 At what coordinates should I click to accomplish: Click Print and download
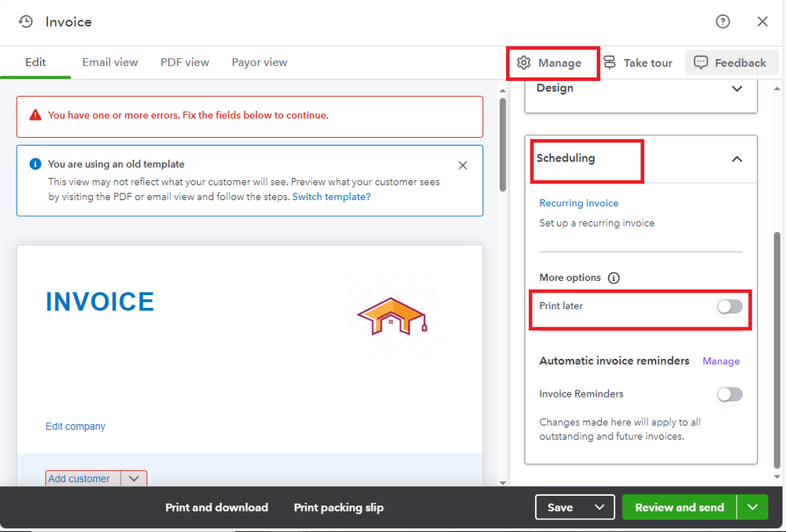coord(216,508)
